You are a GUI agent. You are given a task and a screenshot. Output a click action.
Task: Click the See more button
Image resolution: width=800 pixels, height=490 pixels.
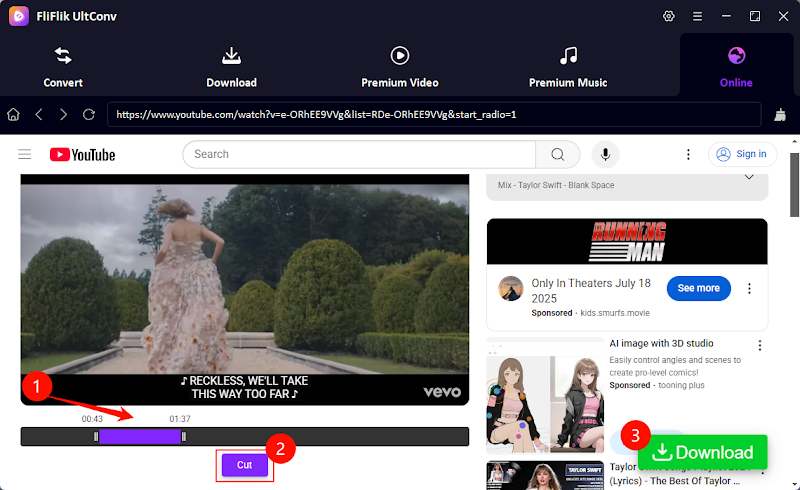(x=698, y=288)
